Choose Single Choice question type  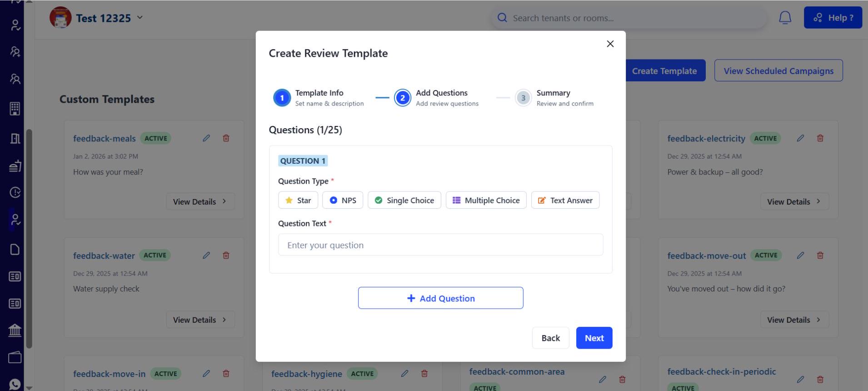click(404, 200)
